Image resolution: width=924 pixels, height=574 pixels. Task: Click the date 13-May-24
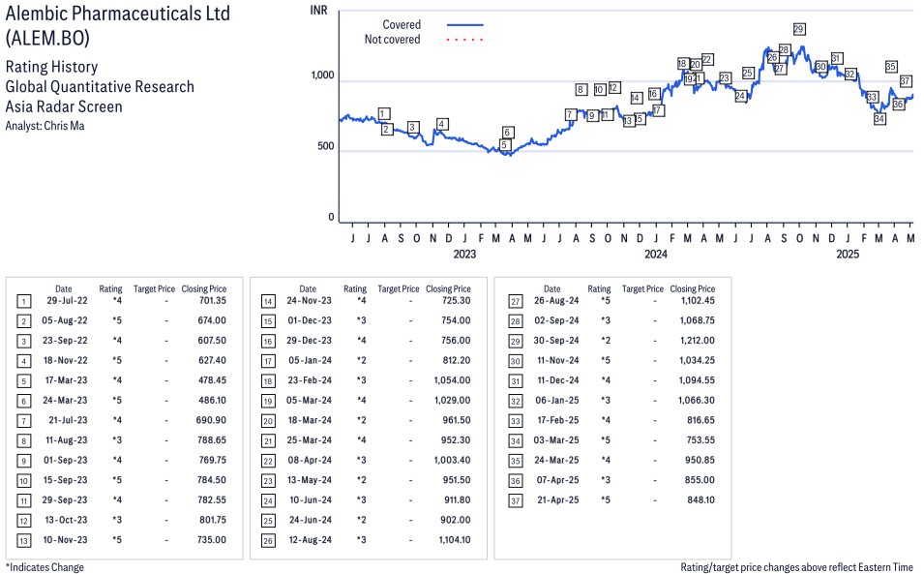(x=310, y=480)
